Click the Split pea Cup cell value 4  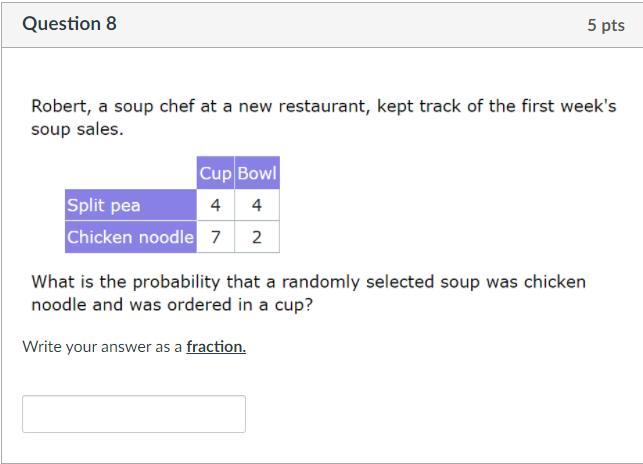(x=216, y=205)
